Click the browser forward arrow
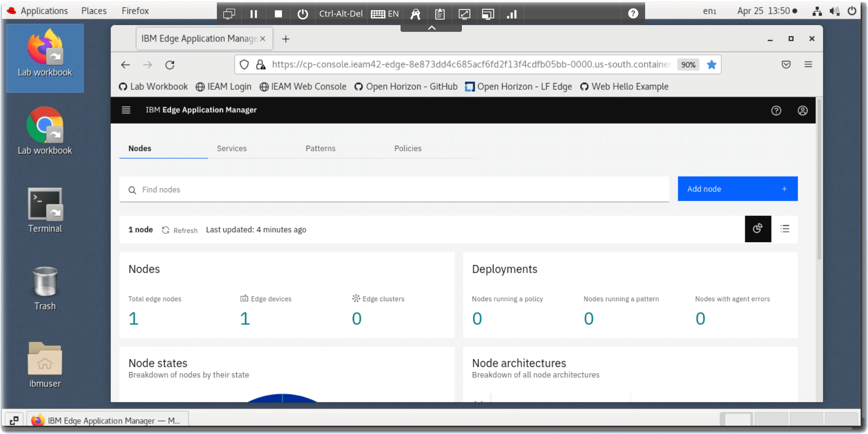Screen dimensions: 868x434 (148, 65)
